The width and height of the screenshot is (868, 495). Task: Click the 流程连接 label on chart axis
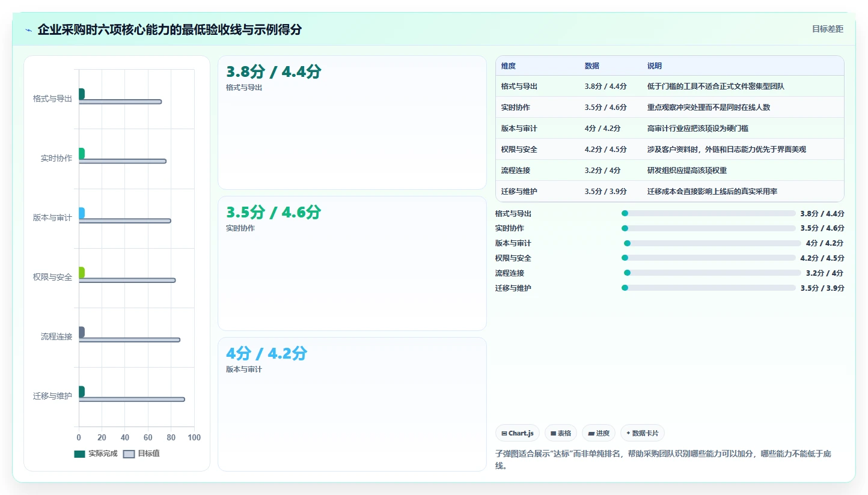[57, 336]
